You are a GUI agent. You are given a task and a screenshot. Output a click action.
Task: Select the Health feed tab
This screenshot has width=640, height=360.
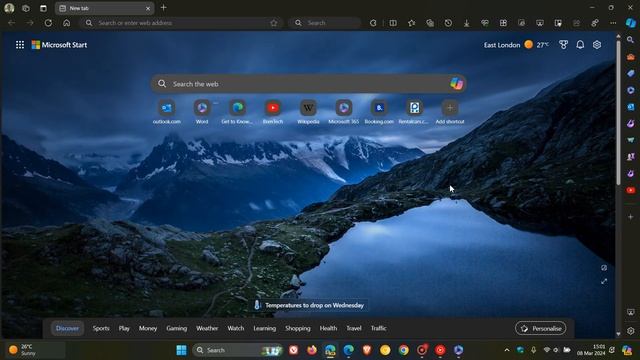tap(328, 328)
